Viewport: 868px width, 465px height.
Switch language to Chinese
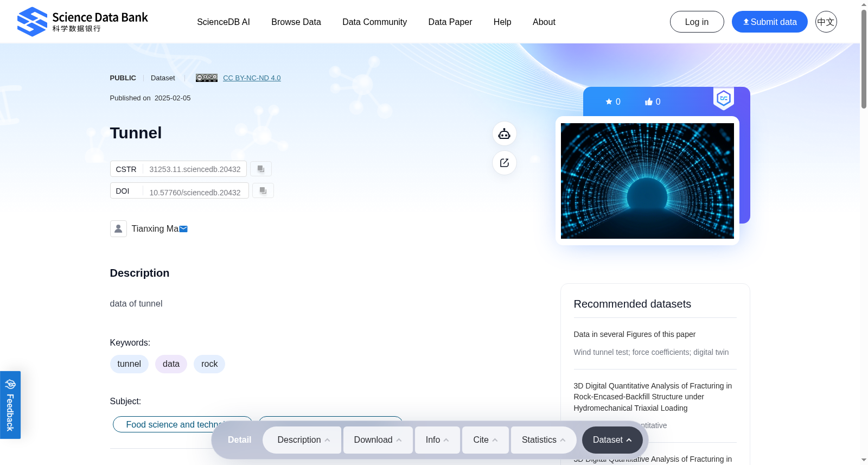[x=826, y=22]
